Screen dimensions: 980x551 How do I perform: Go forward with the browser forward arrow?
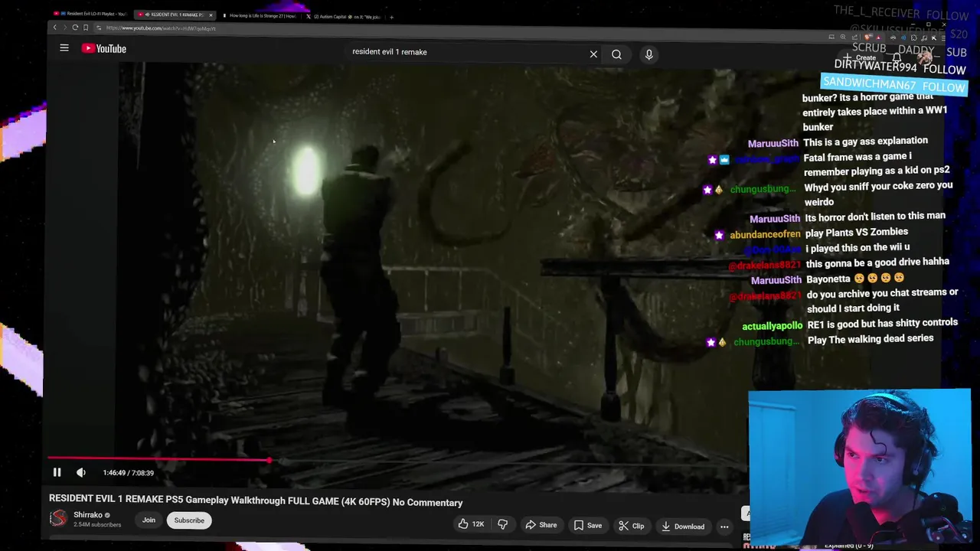coord(64,27)
